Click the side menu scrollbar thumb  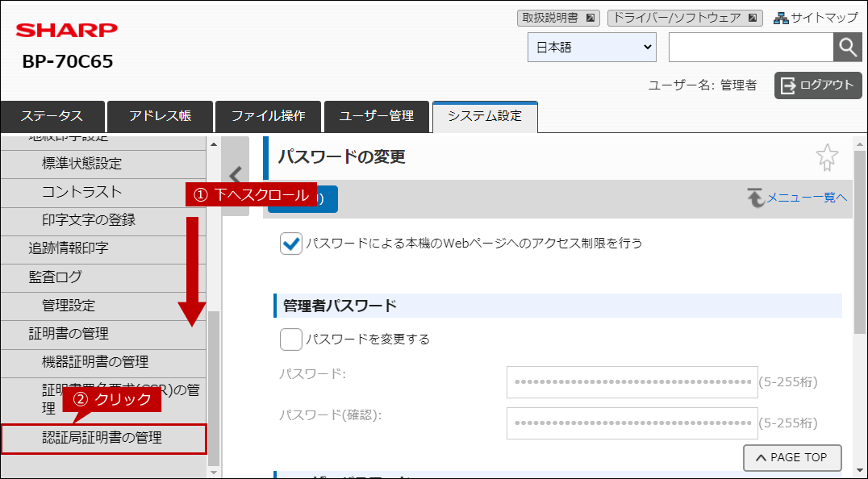click(x=214, y=389)
